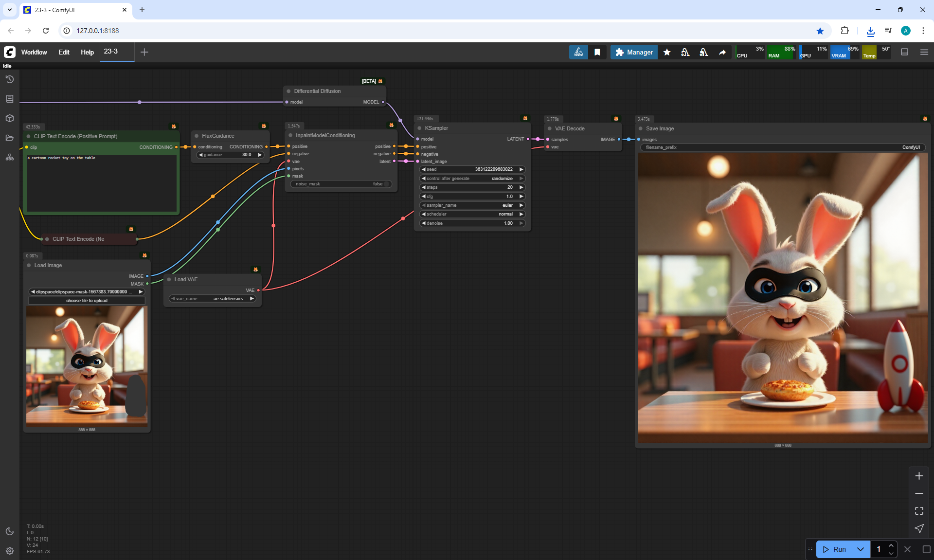Viewport: 934px width, 560px height.
Task: Open scheduler dropdown showing normal
Action: pos(472,214)
